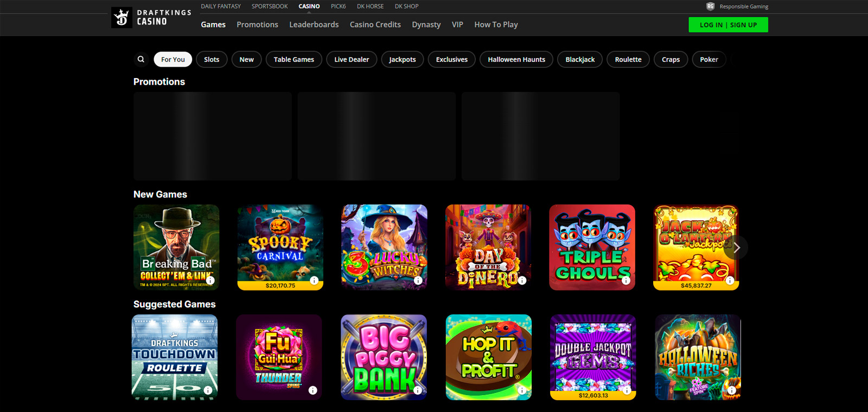This screenshot has width=868, height=412.
Task: Go to Casino product link
Action: (x=309, y=7)
